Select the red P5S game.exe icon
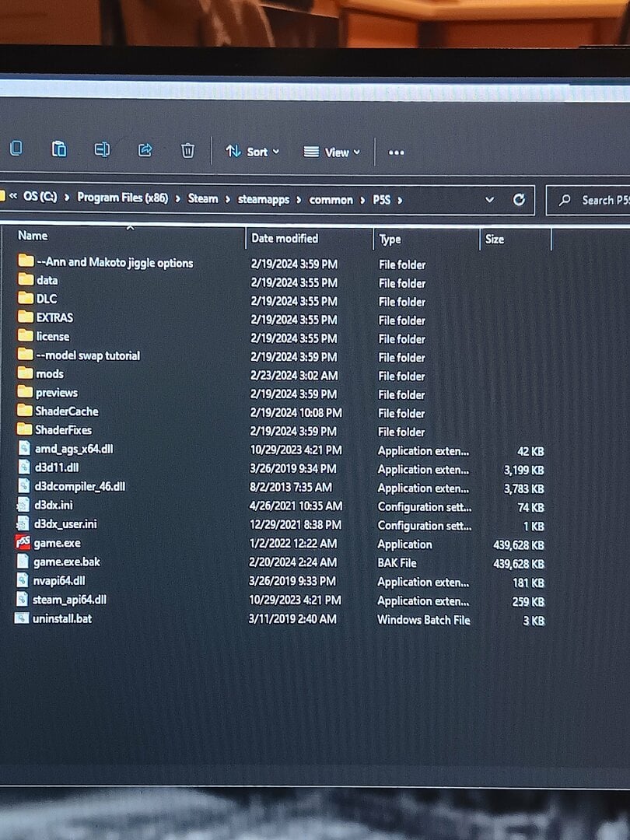Screen dimensions: 630x840 click(23, 542)
